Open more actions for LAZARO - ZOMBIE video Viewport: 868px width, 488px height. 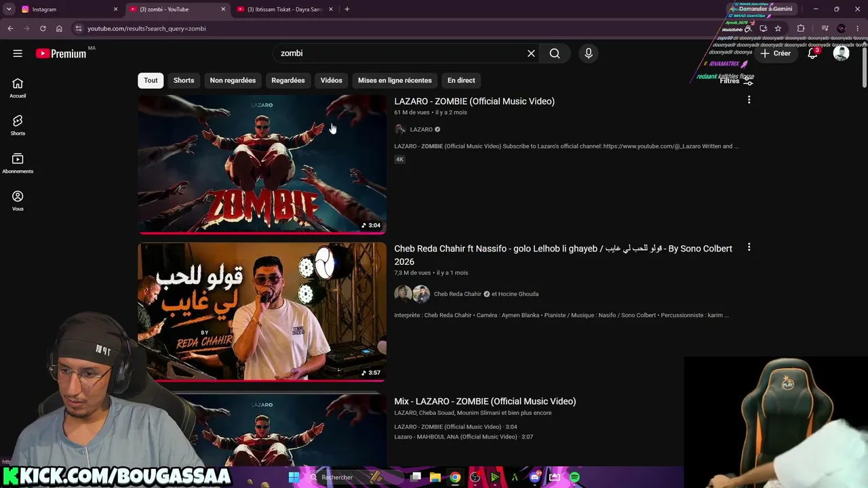pyautogui.click(x=749, y=100)
